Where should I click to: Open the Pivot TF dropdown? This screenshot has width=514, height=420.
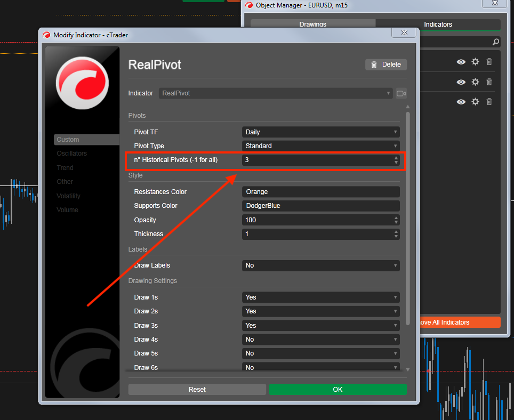[x=320, y=132]
